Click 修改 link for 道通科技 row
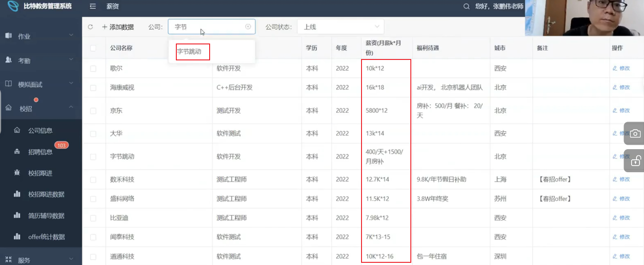 pos(624,256)
